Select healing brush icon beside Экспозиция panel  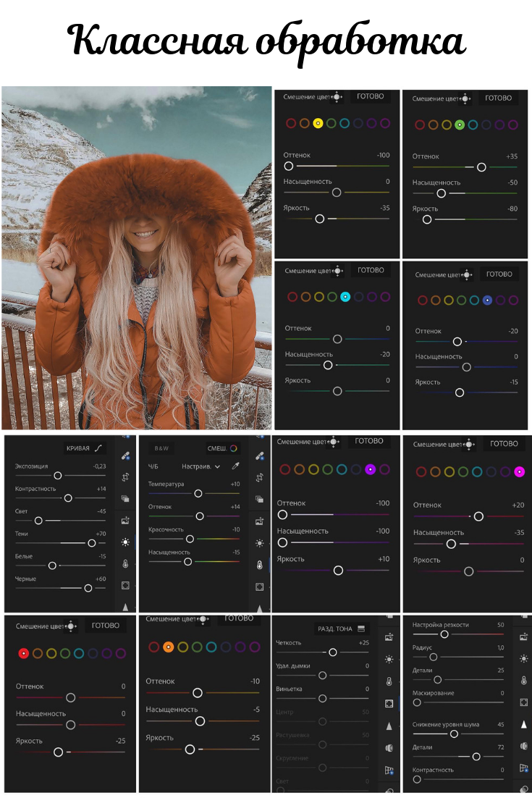pos(125,455)
